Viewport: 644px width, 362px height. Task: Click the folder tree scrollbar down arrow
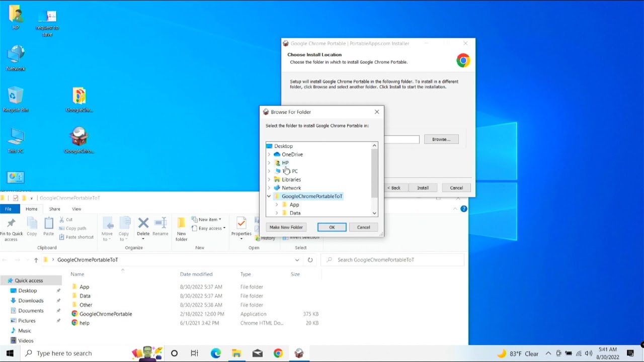coord(374,213)
